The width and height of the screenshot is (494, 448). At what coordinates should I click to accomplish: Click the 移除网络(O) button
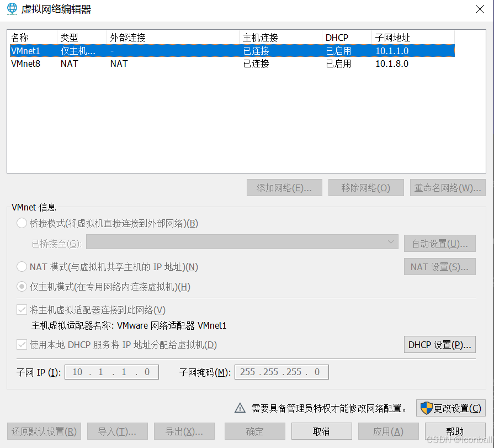pyautogui.click(x=366, y=188)
